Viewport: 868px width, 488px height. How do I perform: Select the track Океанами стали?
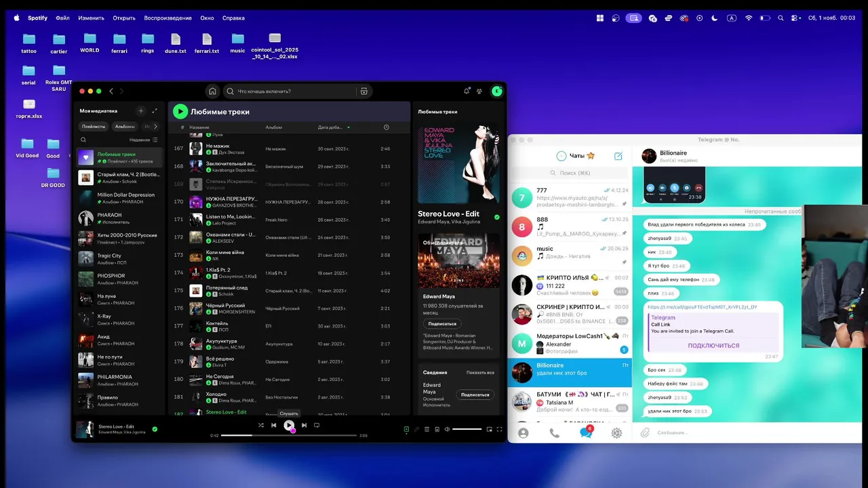coord(290,237)
